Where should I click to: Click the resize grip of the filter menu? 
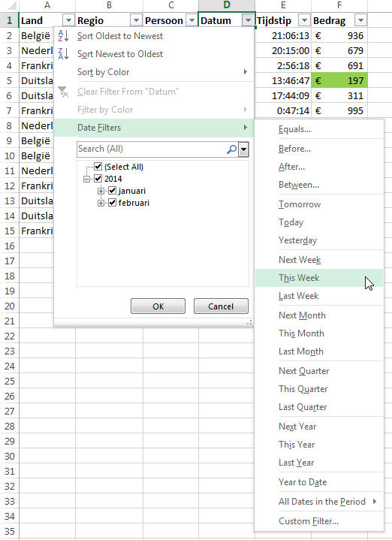tap(249, 322)
